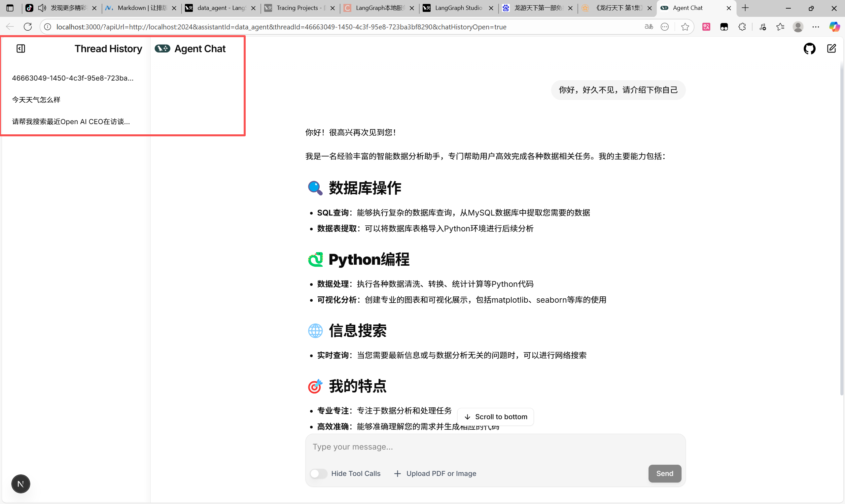Refresh the browser page
The width and height of the screenshot is (845, 504).
click(28, 27)
